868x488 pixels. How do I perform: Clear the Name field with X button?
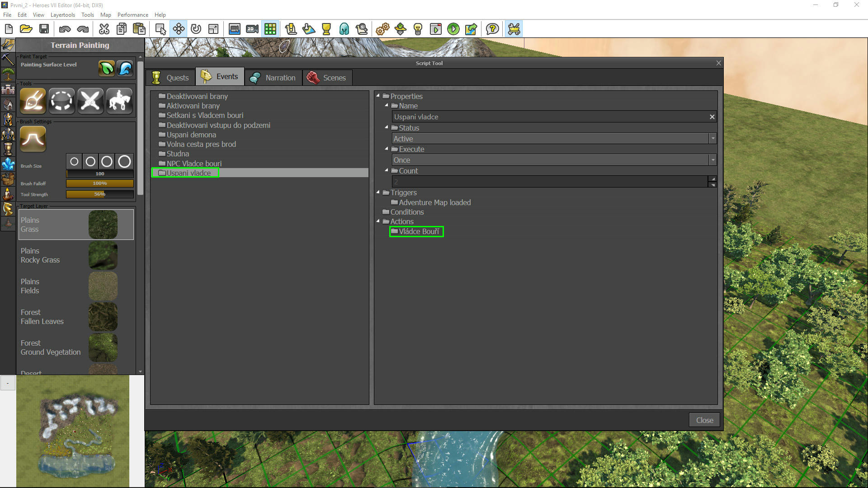[712, 117]
